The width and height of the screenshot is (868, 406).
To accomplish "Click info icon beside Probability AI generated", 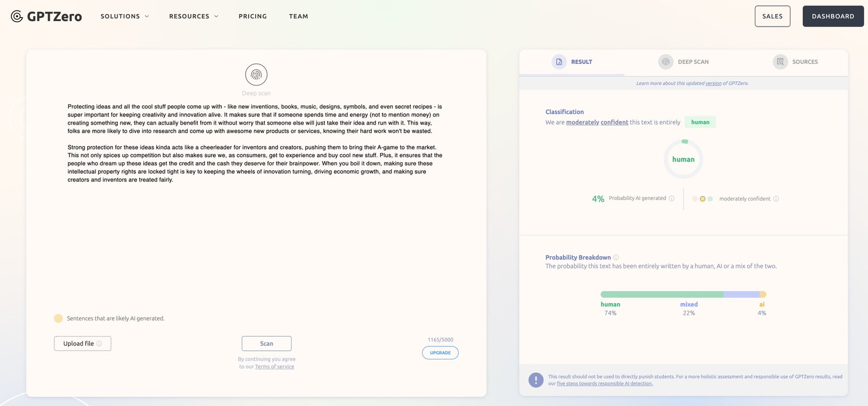I will coord(672,198).
